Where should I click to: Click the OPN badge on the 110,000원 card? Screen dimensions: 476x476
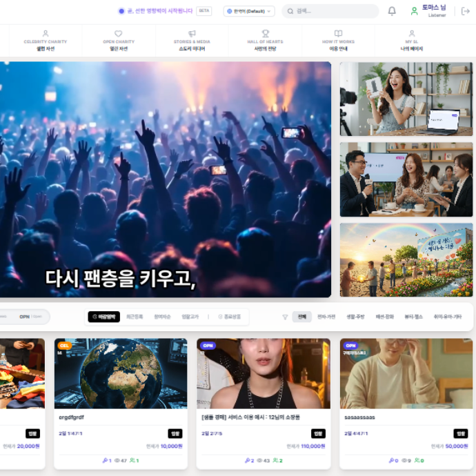click(208, 346)
